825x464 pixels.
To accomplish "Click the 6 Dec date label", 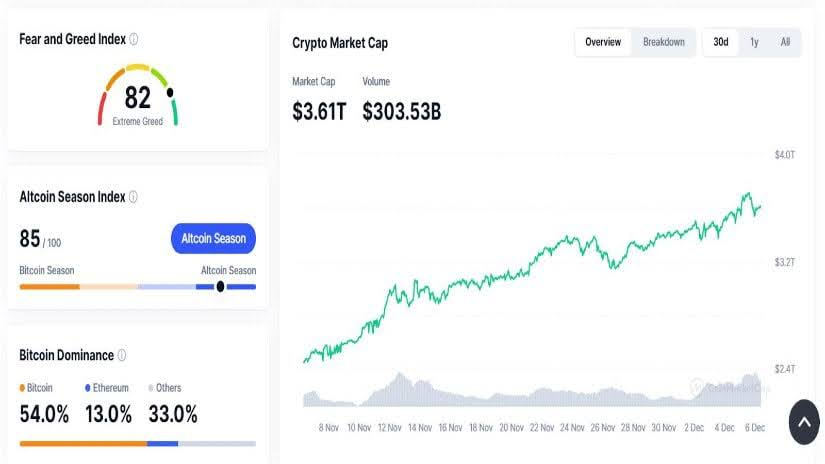I will [x=754, y=428].
